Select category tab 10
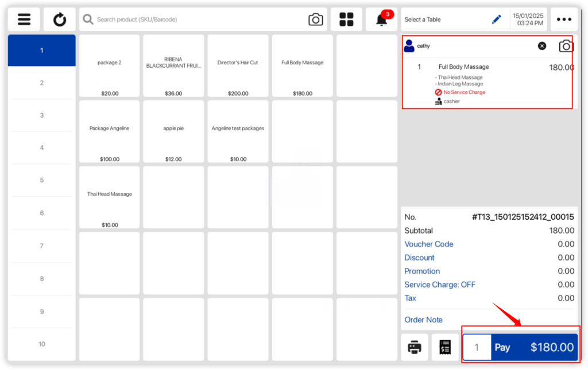This screenshot has height=370, width=588. click(x=41, y=344)
